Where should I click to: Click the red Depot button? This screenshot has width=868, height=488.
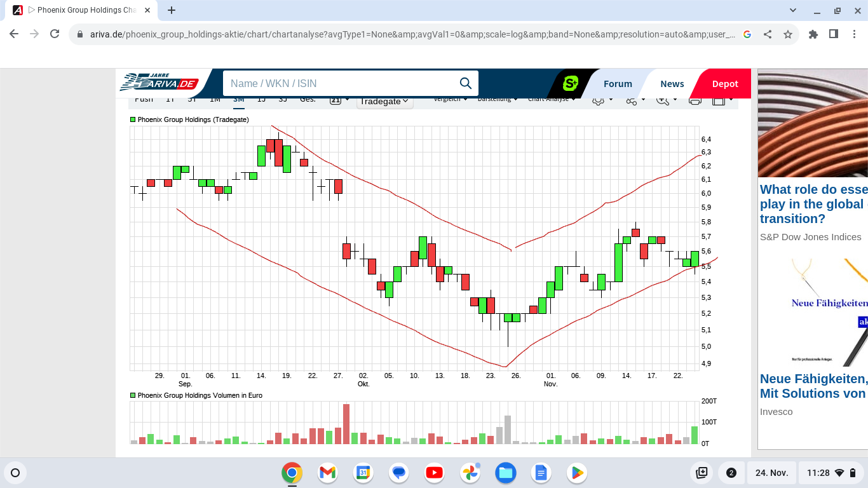click(x=724, y=84)
